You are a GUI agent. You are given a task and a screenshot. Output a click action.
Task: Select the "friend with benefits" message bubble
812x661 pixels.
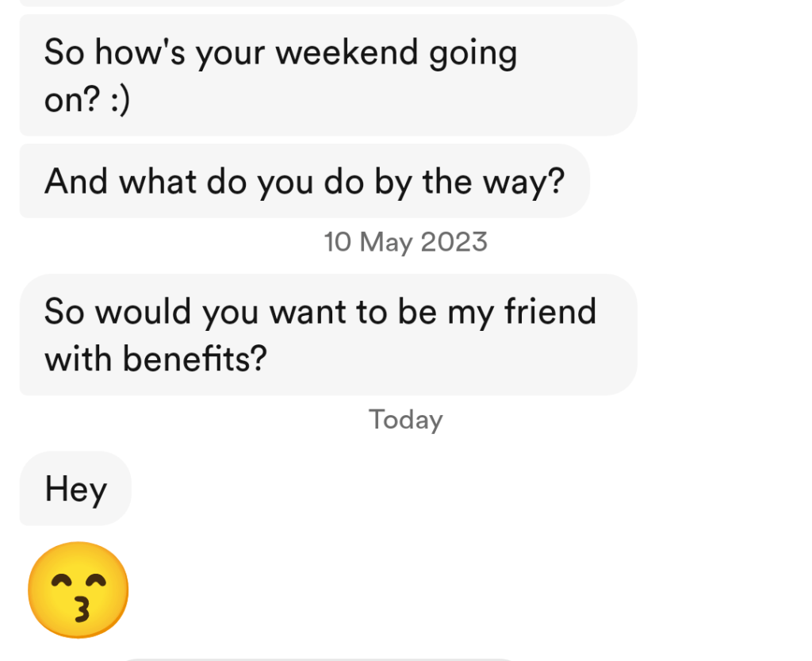tap(327, 335)
